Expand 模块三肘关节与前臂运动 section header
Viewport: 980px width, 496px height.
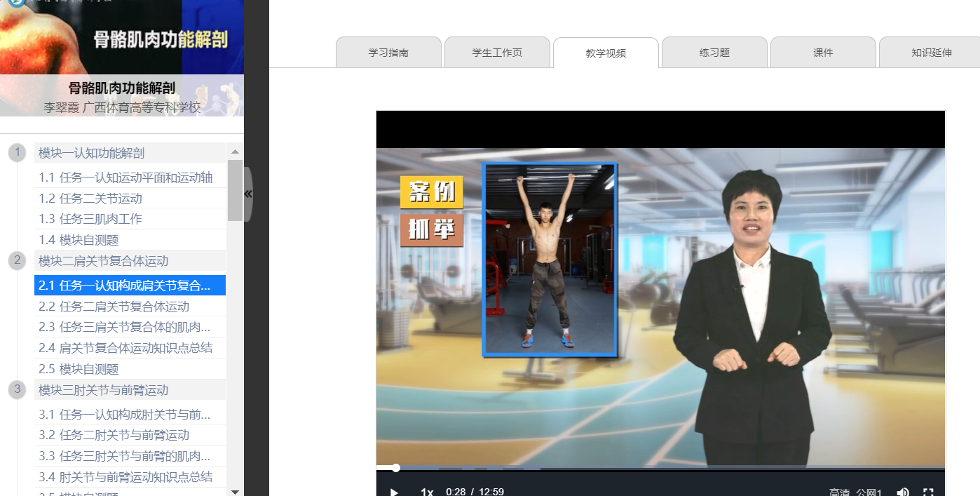click(104, 390)
